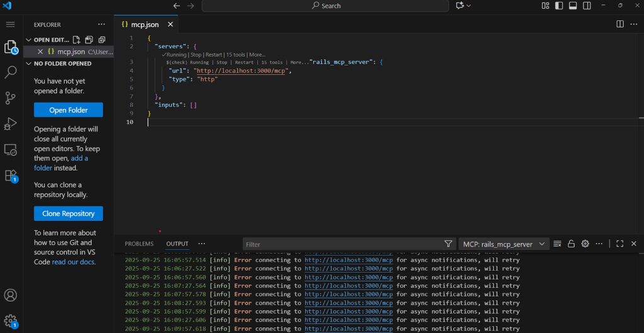
Task: Toggle the primary side bar visibility
Action: [558, 6]
